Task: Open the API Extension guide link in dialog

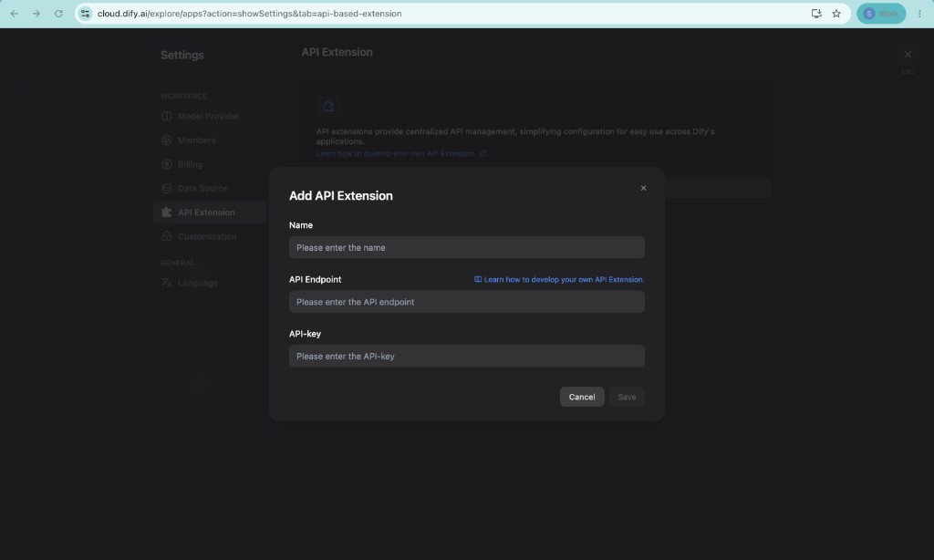Action: click(x=564, y=279)
